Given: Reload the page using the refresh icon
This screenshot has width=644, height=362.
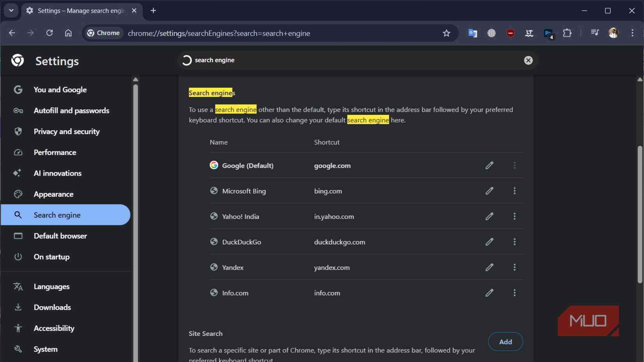Looking at the screenshot, I should [49, 33].
